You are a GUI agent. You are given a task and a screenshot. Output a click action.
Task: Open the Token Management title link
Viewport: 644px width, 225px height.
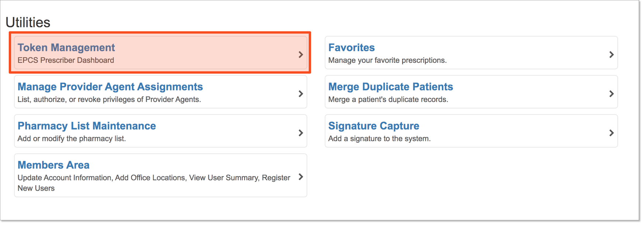66,47
